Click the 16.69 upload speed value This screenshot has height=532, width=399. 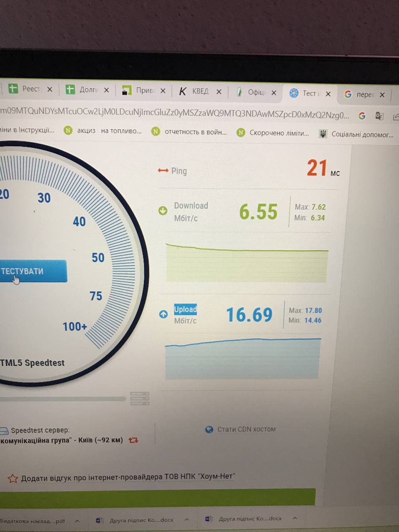pos(249,315)
